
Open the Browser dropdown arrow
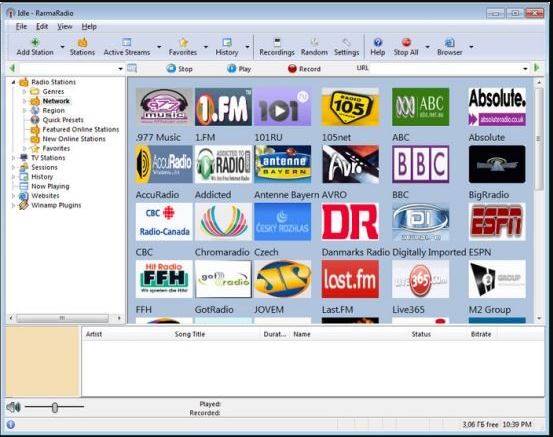471,47
